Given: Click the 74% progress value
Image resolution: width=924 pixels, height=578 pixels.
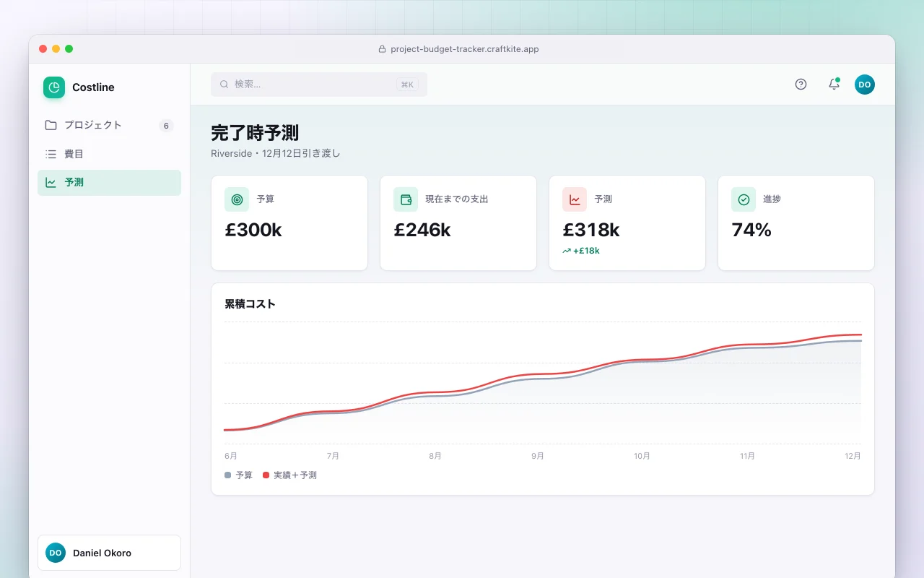Looking at the screenshot, I should 751,230.
